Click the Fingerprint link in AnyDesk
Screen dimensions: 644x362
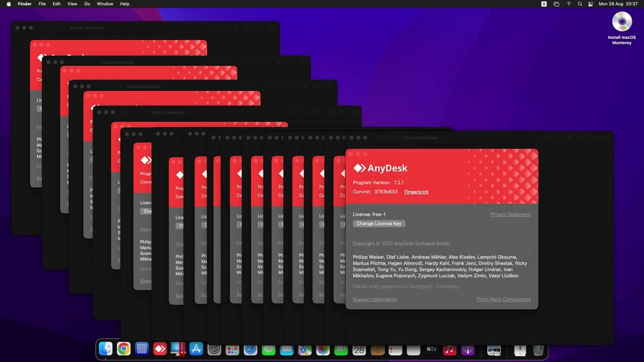point(417,192)
